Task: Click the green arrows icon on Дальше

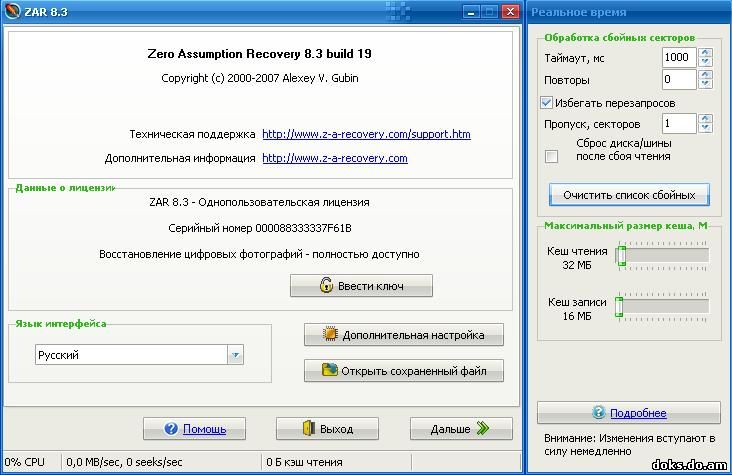Action: 483,428
